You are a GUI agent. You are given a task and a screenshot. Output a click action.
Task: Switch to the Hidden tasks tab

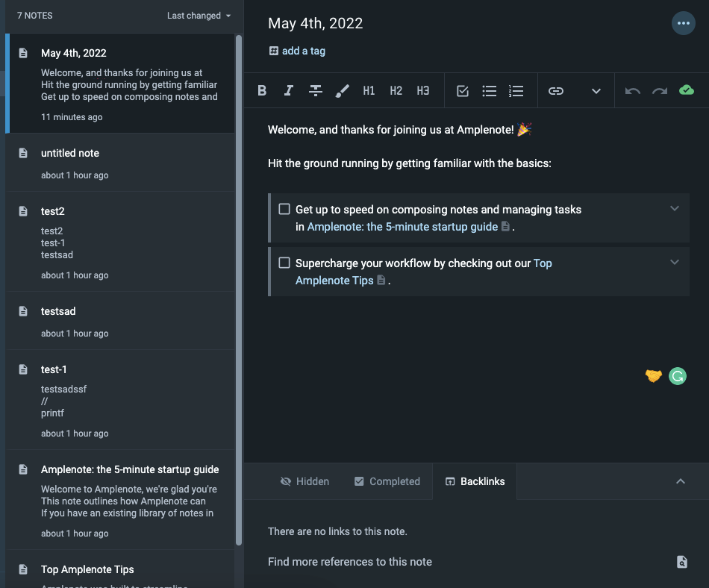pos(304,481)
